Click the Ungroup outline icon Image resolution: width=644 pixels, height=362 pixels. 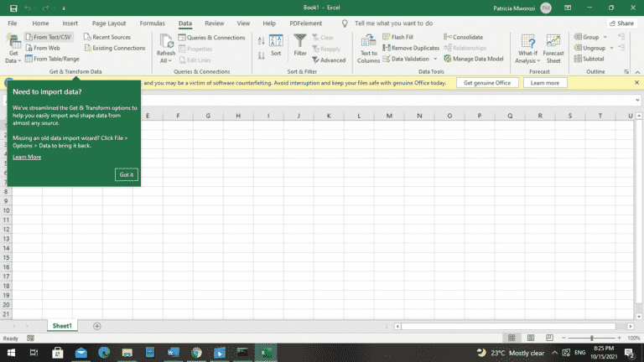pyautogui.click(x=578, y=48)
